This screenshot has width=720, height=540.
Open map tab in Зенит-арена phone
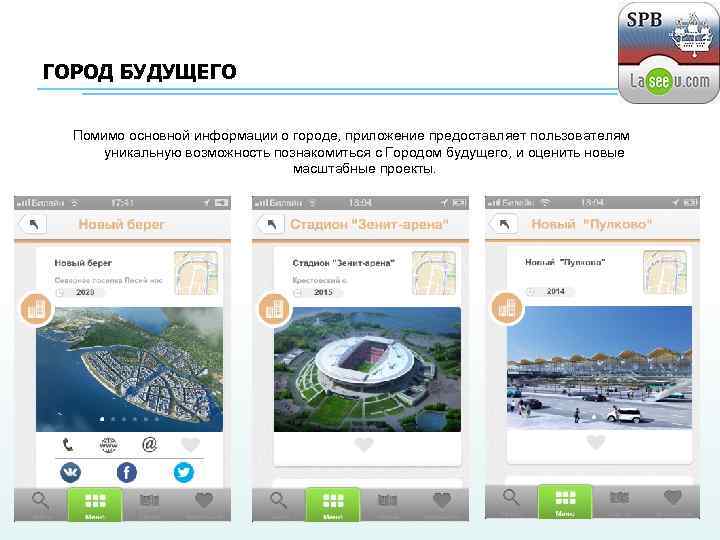tap(387, 504)
